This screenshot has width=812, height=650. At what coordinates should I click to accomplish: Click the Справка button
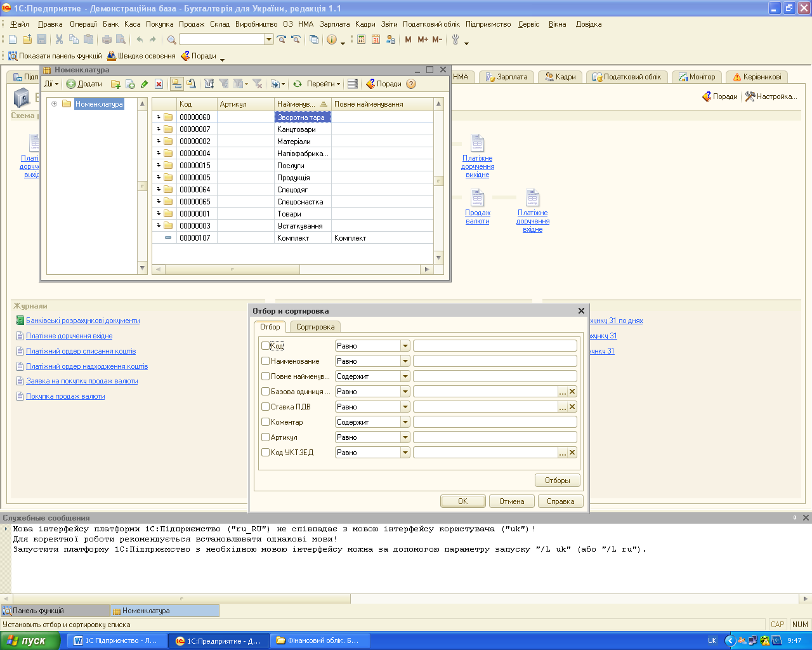[x=561, y=501]
